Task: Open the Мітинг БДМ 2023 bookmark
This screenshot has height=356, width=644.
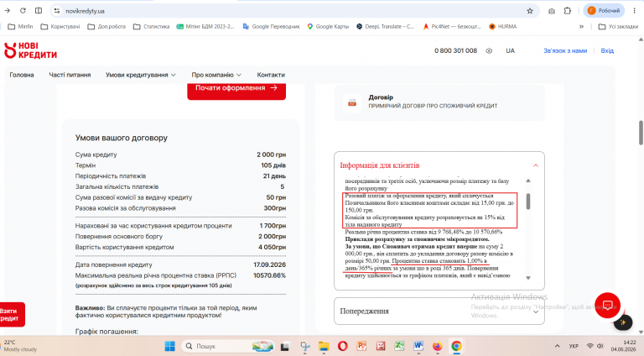Action: pos(205,26)
